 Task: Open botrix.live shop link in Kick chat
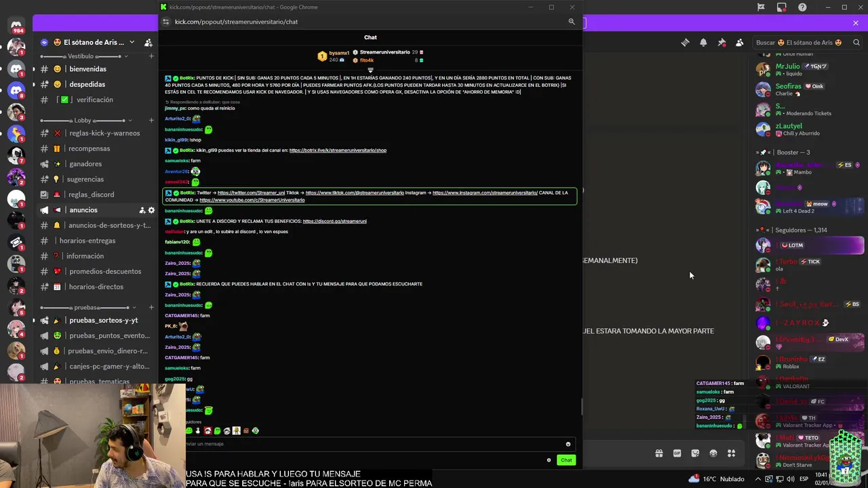(338, 150)
